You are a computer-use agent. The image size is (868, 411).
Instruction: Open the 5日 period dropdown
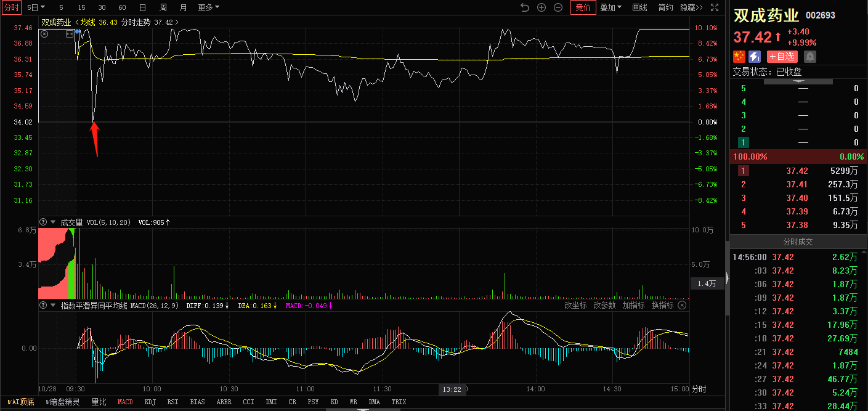36,7
